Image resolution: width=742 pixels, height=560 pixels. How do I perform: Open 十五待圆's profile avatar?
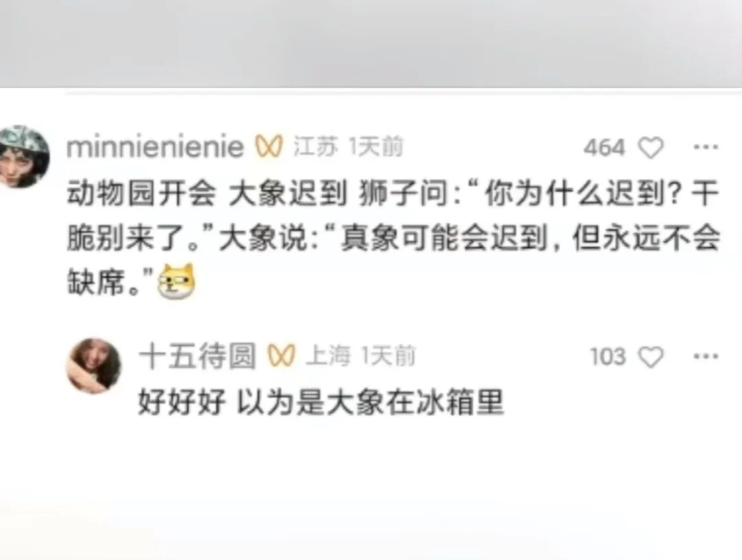[93, 366]
